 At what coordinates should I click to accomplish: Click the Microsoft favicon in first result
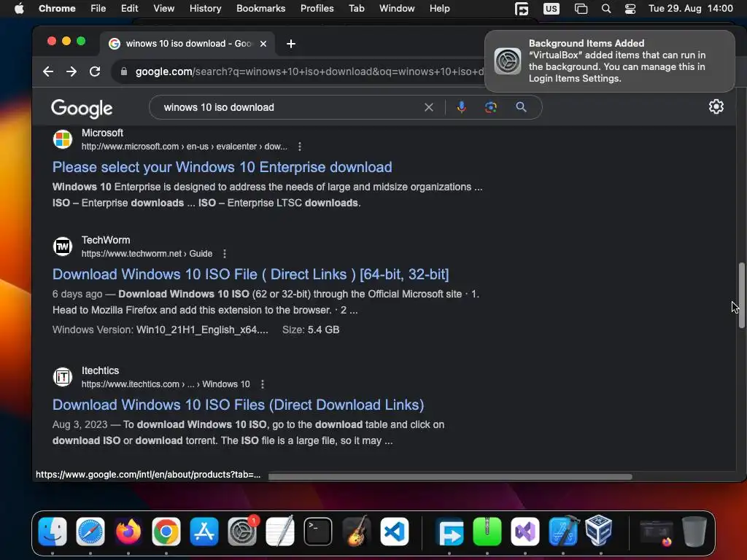click(63, 139)
